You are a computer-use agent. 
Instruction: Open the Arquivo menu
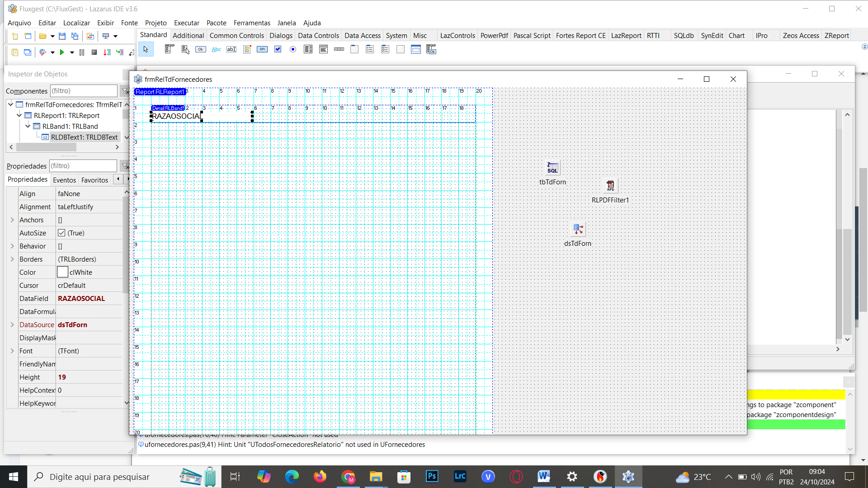point(19,23)
